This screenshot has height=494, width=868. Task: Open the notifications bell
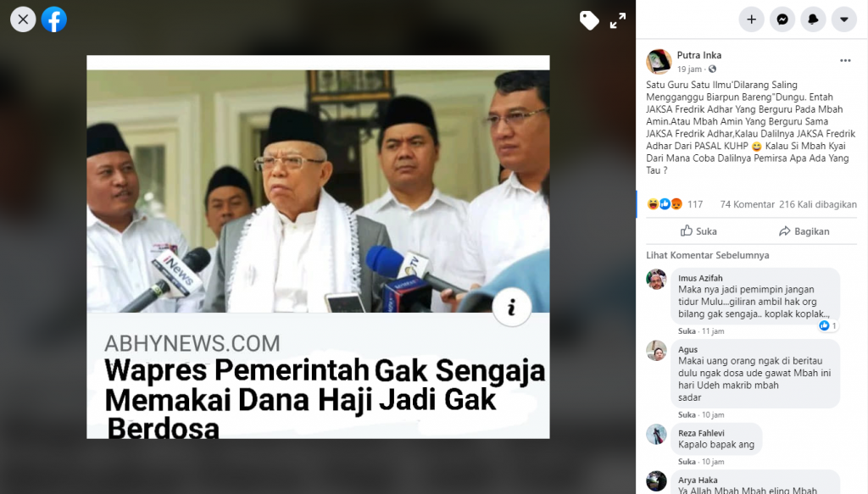pos(813,19)
